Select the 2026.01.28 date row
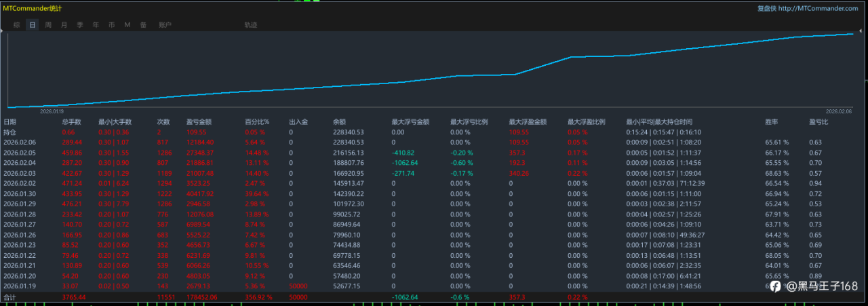Viewport: 868px width, 306px height. [20, 214]
